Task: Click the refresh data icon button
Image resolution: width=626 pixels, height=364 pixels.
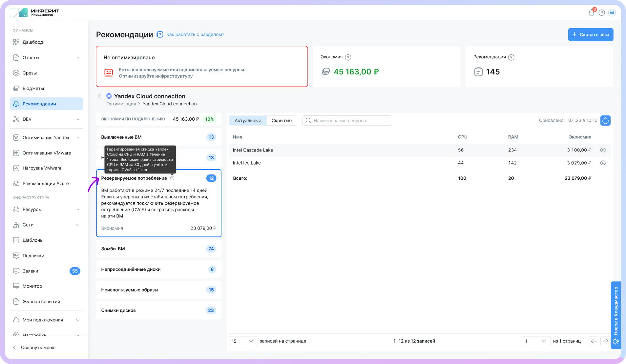Action: click(605, 121)
